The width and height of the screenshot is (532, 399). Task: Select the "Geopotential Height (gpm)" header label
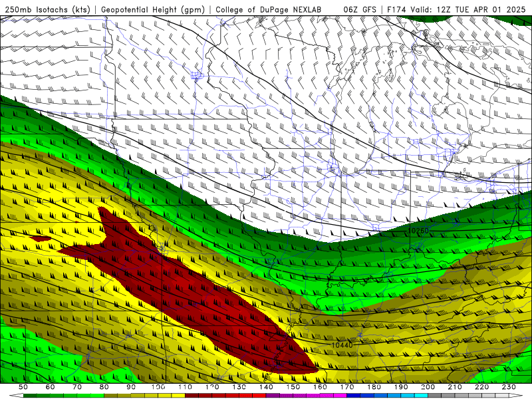point(153,9)
